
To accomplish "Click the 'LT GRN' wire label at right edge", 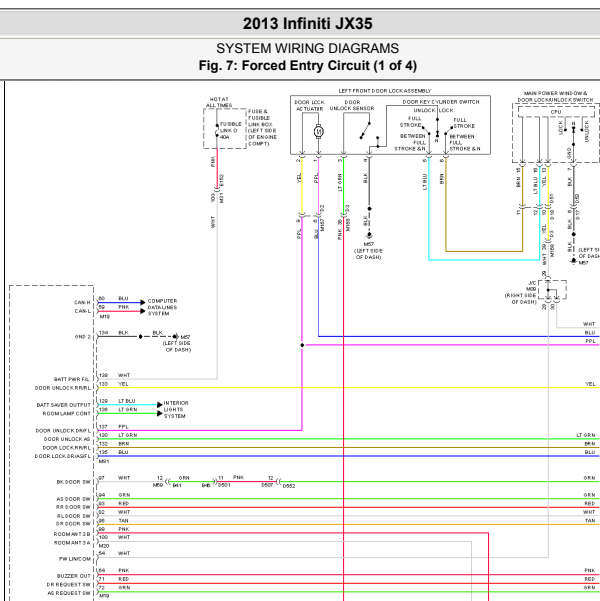I will click(x=586, y=435).
